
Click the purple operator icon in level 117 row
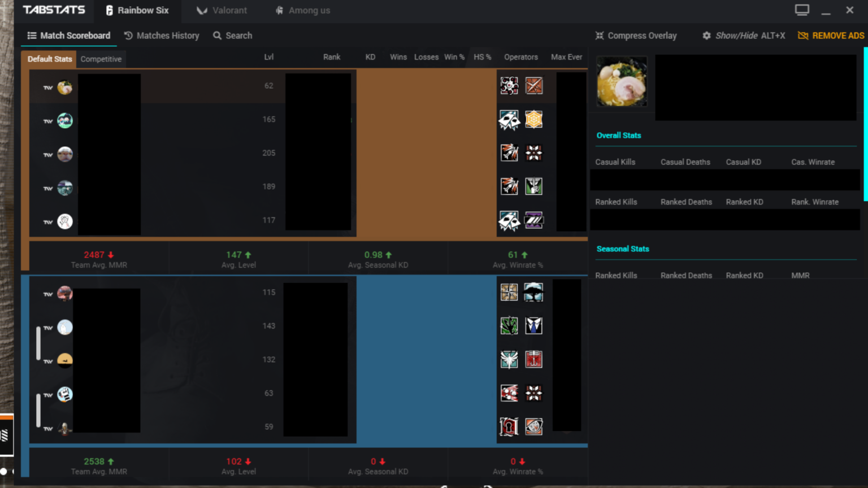tap(533, 220)
